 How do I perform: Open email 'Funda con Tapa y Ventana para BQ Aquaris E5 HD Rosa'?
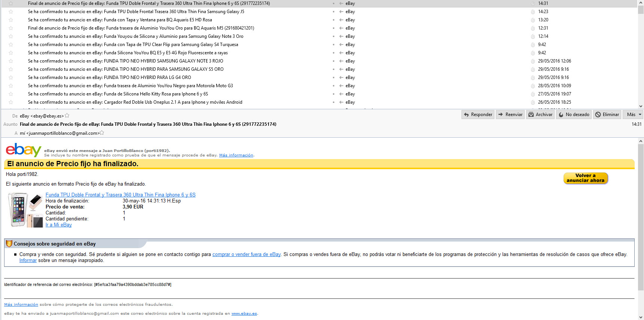[120, 20]
